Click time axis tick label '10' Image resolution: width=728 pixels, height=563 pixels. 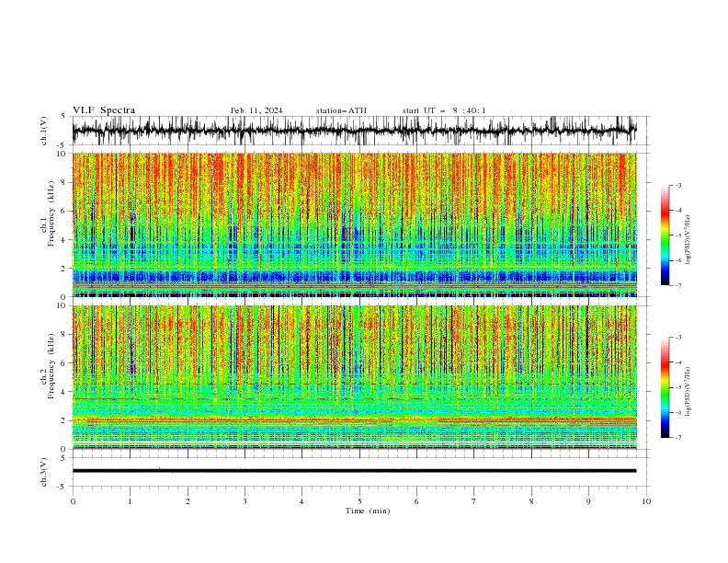(646, 501)
